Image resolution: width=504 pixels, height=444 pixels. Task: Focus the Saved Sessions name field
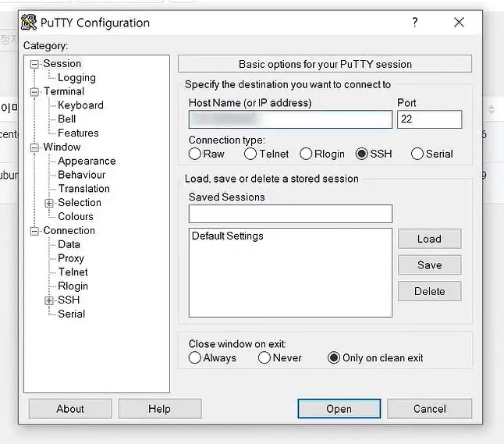290,214
